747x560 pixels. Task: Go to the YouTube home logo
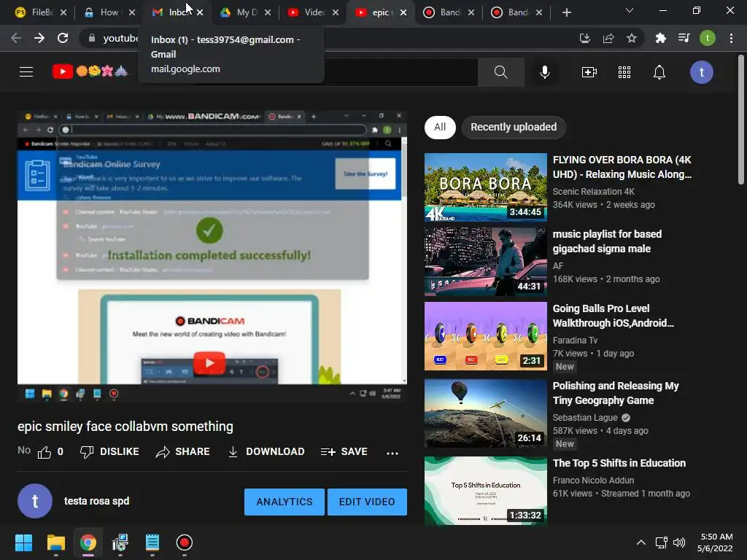90,72
